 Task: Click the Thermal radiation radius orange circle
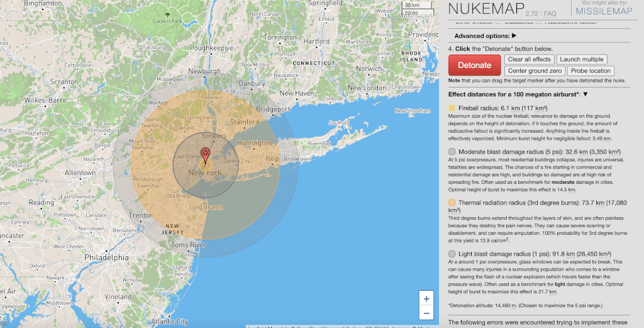coord(452,203)
